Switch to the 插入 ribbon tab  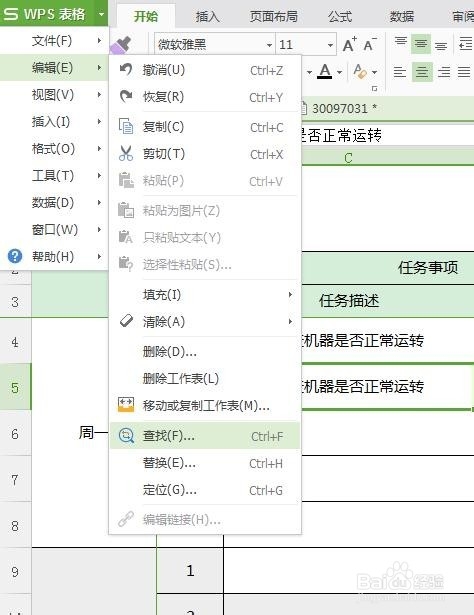(x=207, y=16)
